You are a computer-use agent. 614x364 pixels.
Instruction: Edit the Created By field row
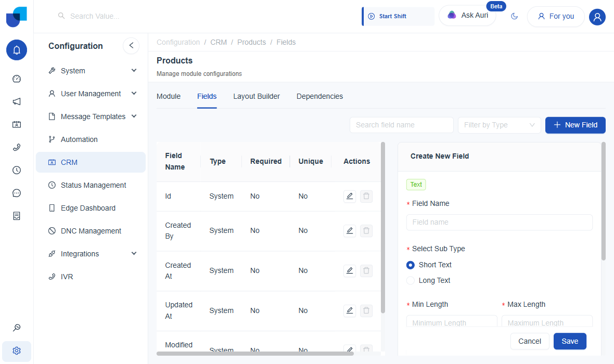tap(350, 231)
